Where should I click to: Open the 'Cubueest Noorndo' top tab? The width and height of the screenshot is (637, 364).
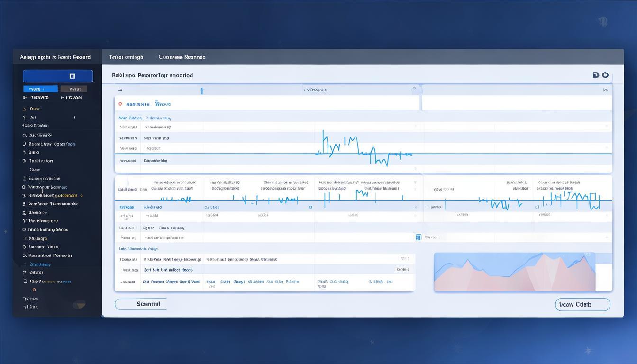click(182, 57)
